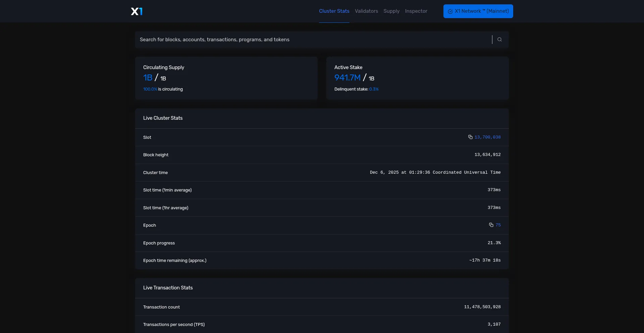This screenshot has width=644, height=333.
Task: Click the Epoch progress 21.3% value
Action: coord(494,243)
